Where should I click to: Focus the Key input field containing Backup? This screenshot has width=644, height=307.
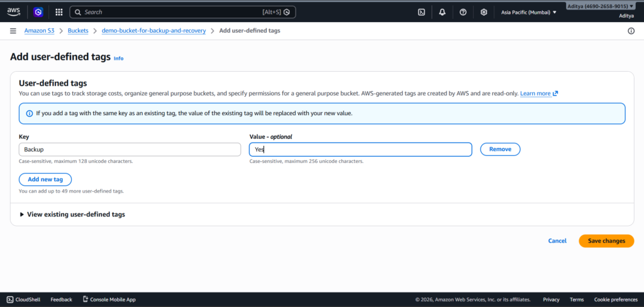point(130,149)
